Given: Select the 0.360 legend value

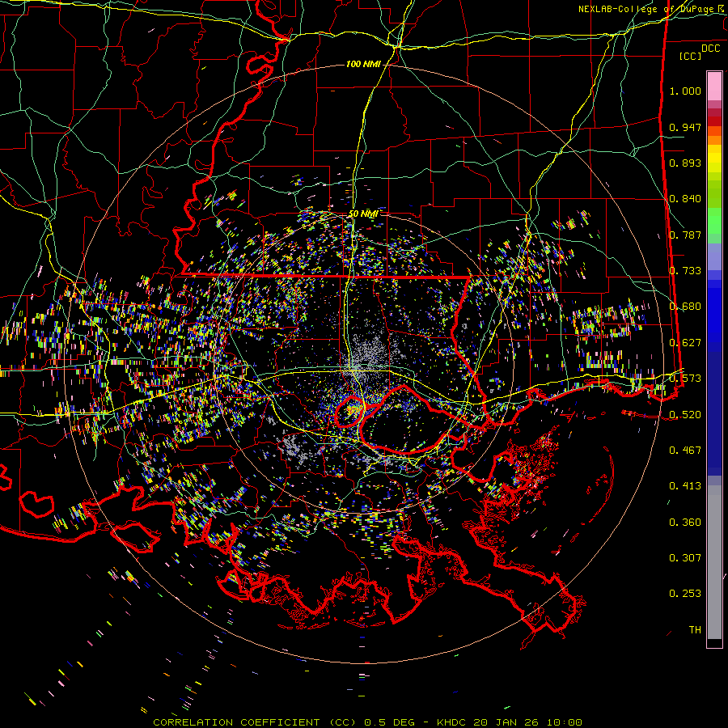Looking at the screenshot, I should [685, 523].
